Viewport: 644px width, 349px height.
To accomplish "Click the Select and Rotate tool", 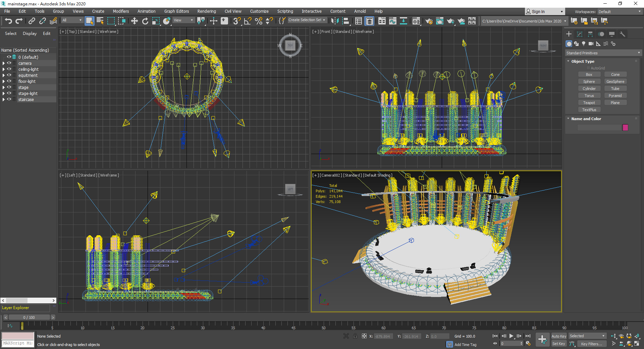I will coord(145,21).
